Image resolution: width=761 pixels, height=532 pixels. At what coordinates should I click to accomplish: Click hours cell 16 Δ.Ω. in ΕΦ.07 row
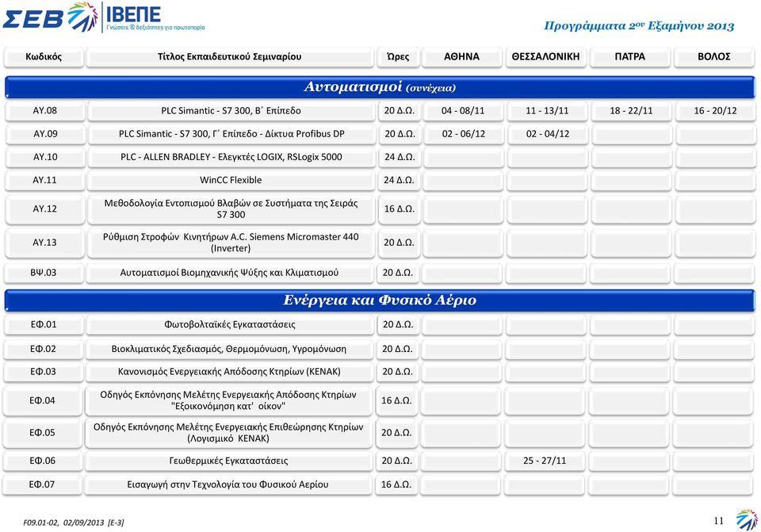coord(396,484)
